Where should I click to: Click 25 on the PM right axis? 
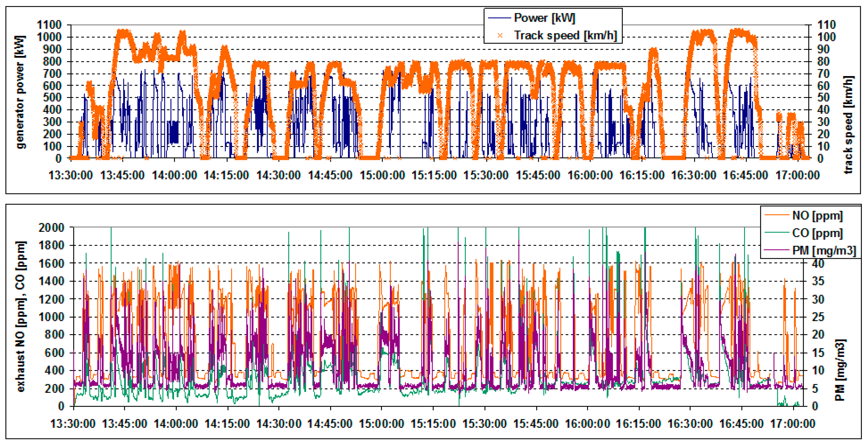[818, 317]
